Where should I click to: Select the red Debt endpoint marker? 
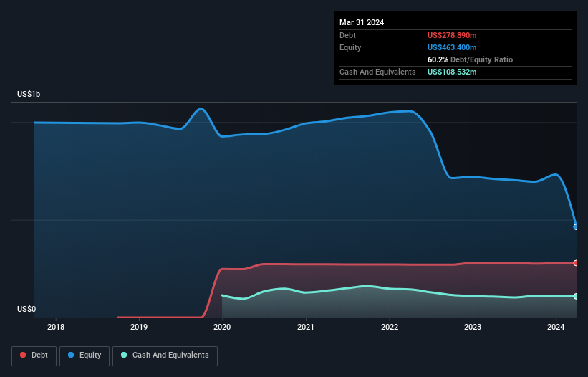pyautogui.click(x=576, y=263)
